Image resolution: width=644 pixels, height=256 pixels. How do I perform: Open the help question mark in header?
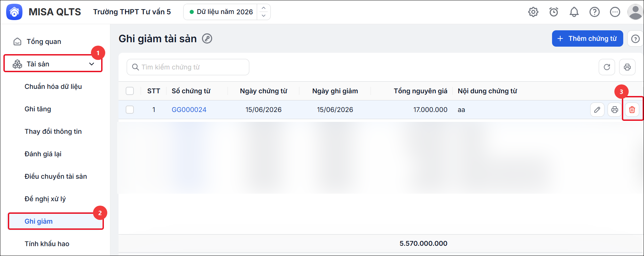coord(595,12)
